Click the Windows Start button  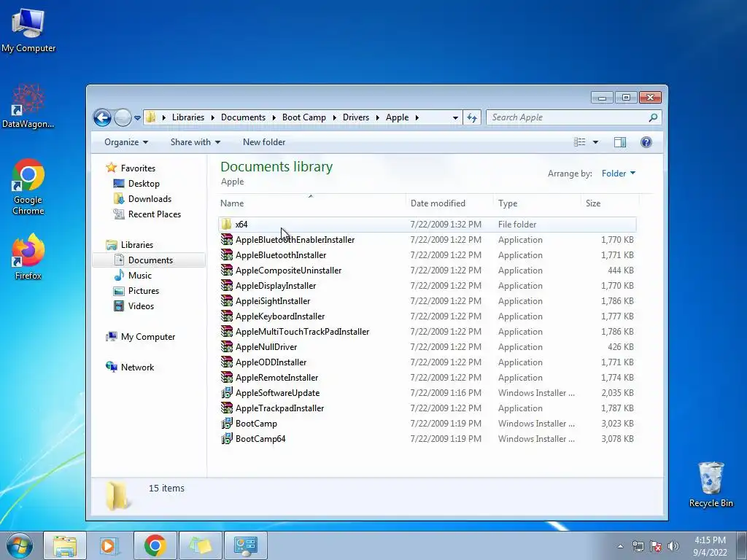point(19,545)
